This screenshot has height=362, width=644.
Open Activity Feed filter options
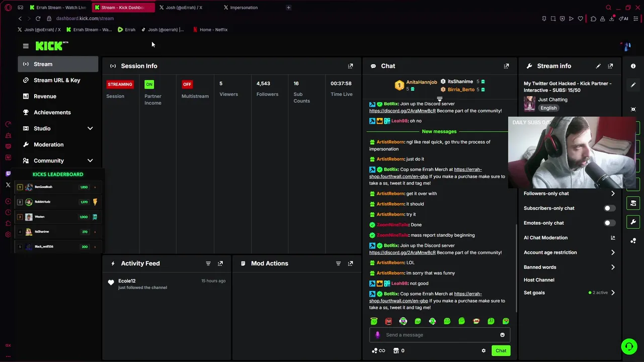point(208,263)
